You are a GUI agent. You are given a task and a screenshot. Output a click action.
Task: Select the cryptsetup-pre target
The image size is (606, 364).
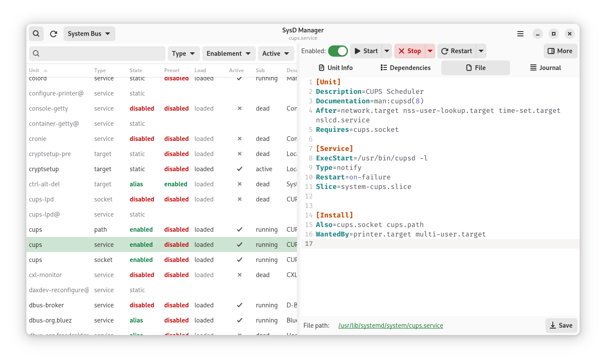[162, 154]
